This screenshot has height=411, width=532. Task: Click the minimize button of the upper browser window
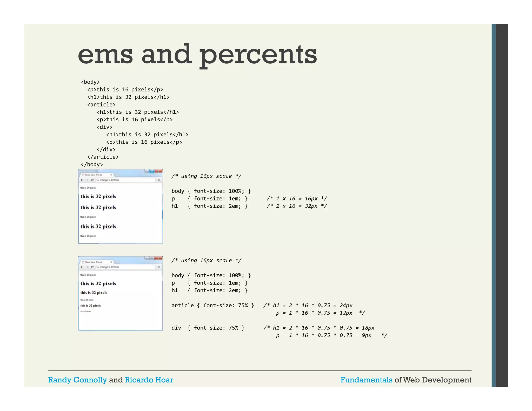pos(147,171)
